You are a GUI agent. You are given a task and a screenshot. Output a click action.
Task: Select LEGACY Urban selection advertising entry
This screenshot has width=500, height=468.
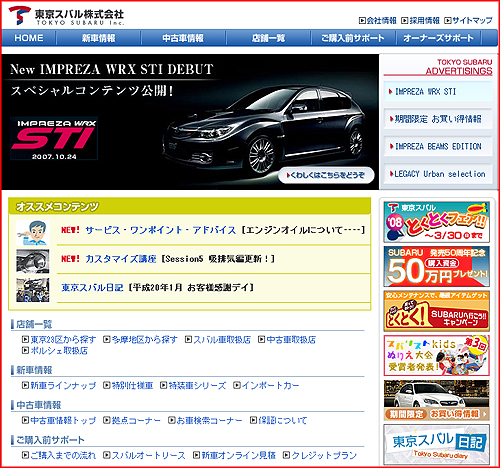tap(438, 174)
